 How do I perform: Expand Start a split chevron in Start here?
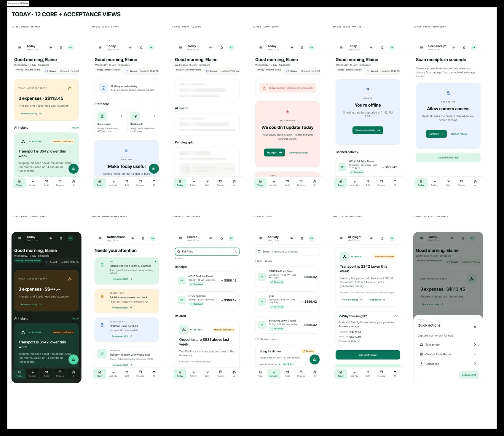[154, 116]
